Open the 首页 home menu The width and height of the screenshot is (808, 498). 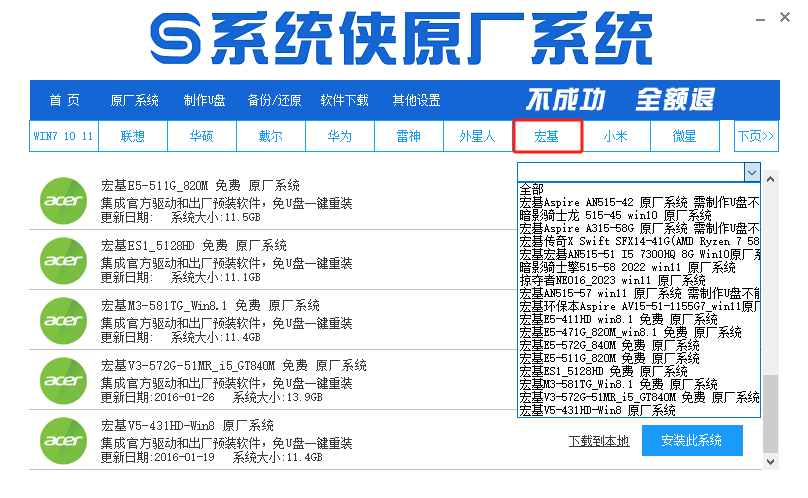(64, 100)
